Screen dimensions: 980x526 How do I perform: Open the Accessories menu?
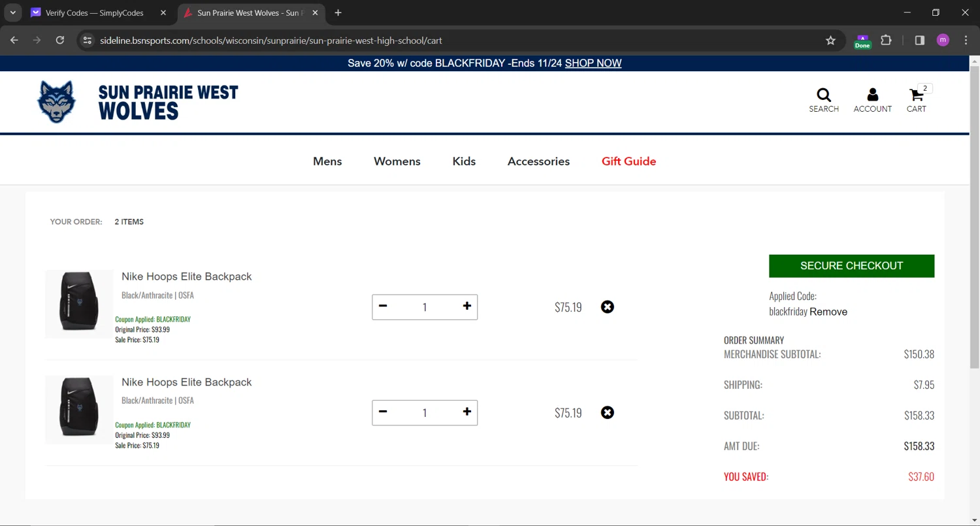pyautogui.click(x=538, y=161)
